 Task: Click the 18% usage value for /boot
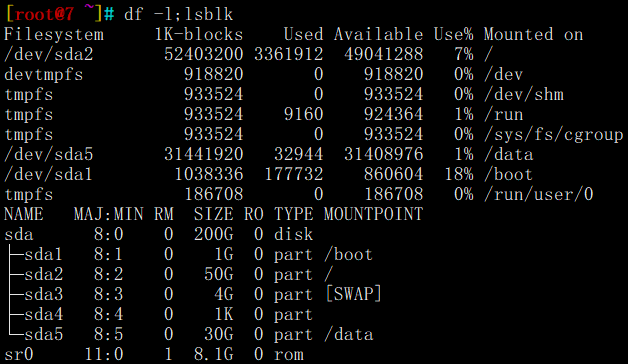[x=459, y=175]
